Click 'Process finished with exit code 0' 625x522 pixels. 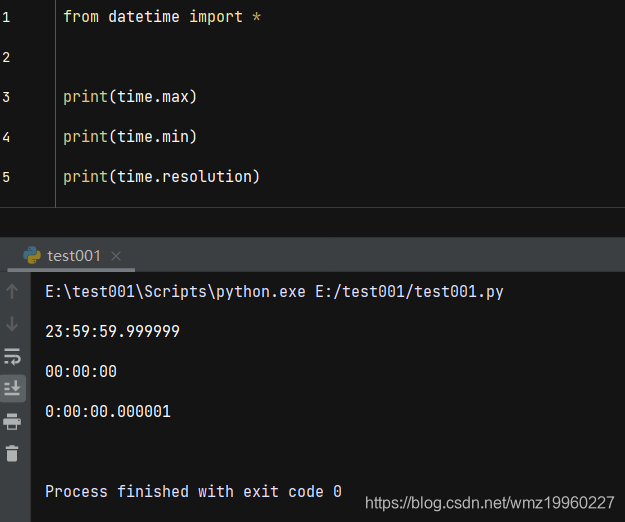point(193,491)
